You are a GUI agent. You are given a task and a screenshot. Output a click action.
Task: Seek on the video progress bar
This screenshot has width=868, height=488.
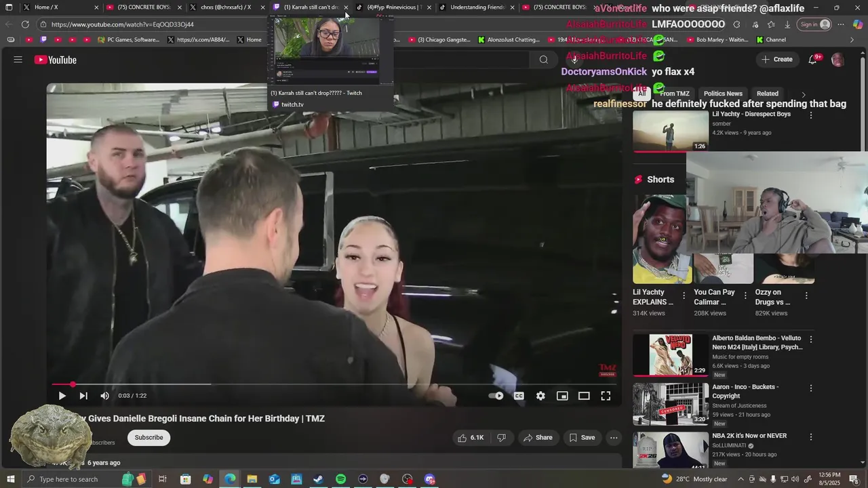[x=334, y=384]
